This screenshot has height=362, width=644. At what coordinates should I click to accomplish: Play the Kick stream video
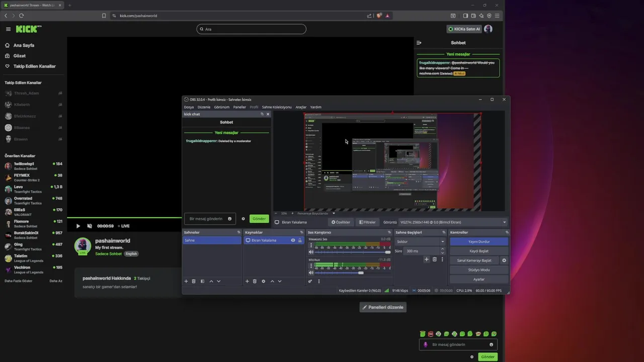coord(78,226)
